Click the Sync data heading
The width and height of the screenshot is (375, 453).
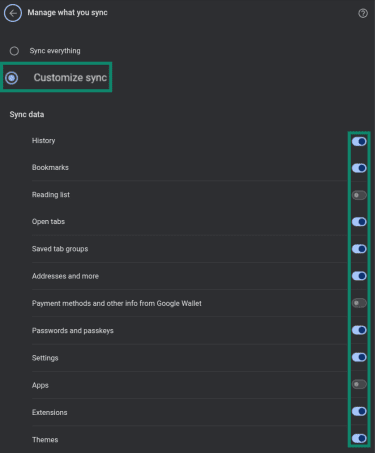(27, 114)
